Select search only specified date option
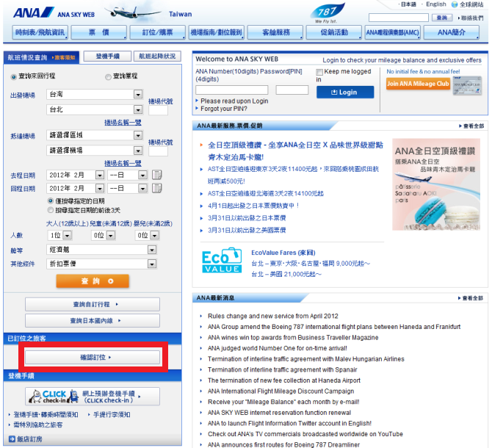This screenshot has width=492, height=448. tap(50, 200)
